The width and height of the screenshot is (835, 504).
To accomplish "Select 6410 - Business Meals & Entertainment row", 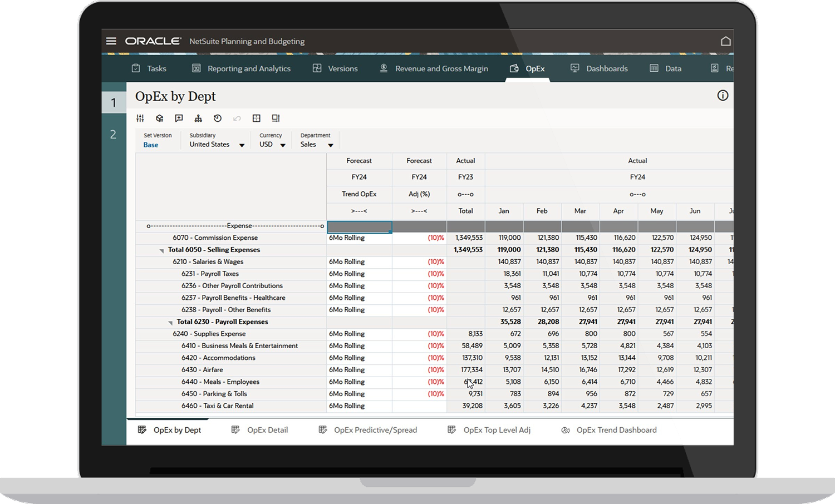I will tap(239, 346).
